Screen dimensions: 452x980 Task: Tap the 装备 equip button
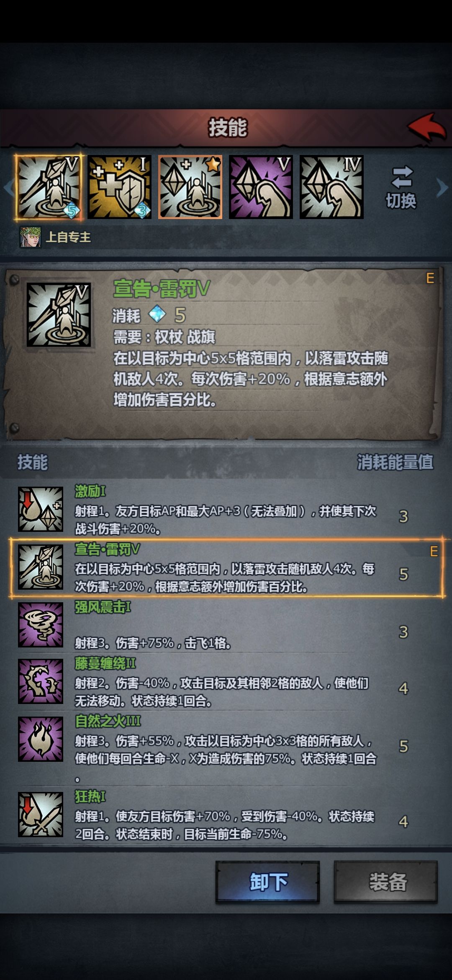pyautogui.click(x=386, y=882)
